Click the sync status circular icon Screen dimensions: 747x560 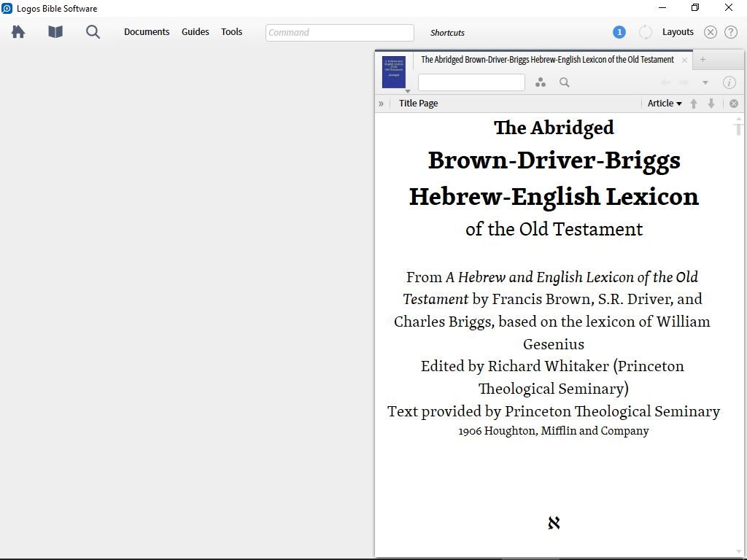[645, 32]
